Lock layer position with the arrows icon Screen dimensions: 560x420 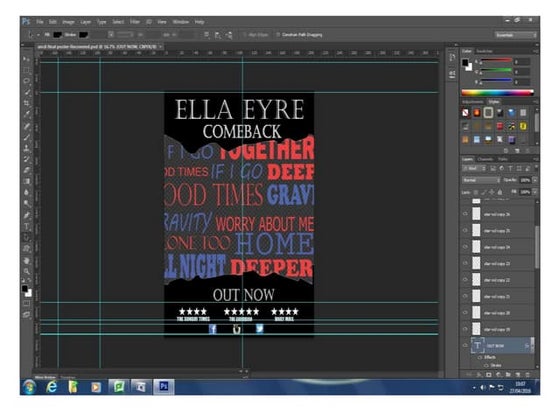click(492, 192)
